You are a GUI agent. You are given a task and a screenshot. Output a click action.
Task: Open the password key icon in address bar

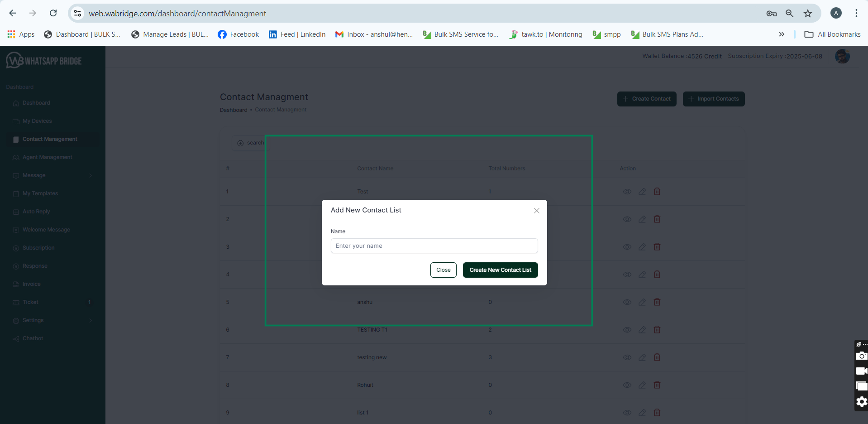click(772, 13)
